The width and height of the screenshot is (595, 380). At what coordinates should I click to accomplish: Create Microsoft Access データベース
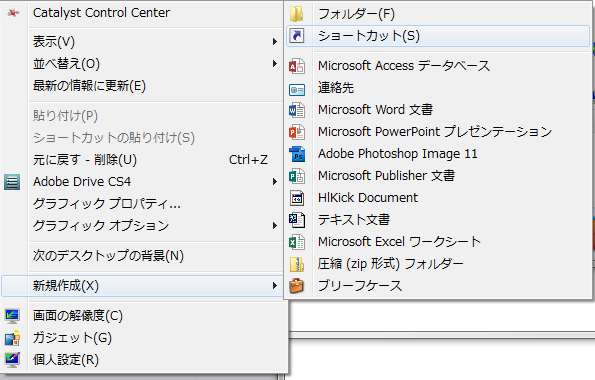coord(438,66)
